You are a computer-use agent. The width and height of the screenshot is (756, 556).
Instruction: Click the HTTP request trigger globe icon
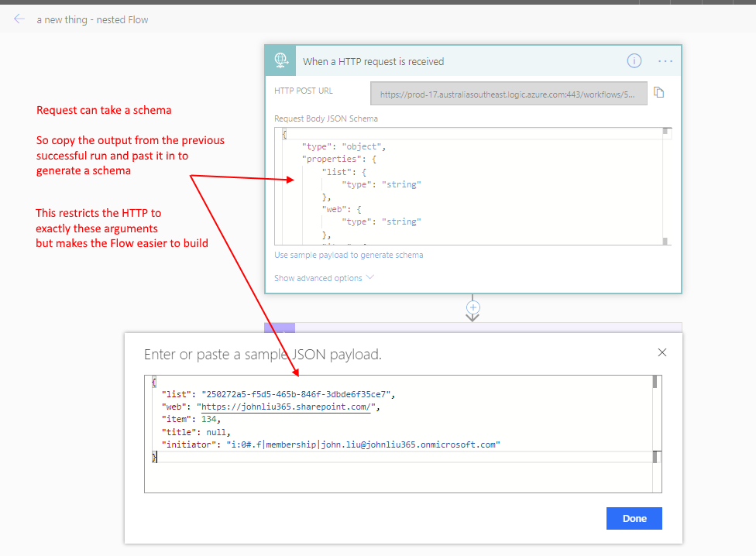click(x=280, y=60)
